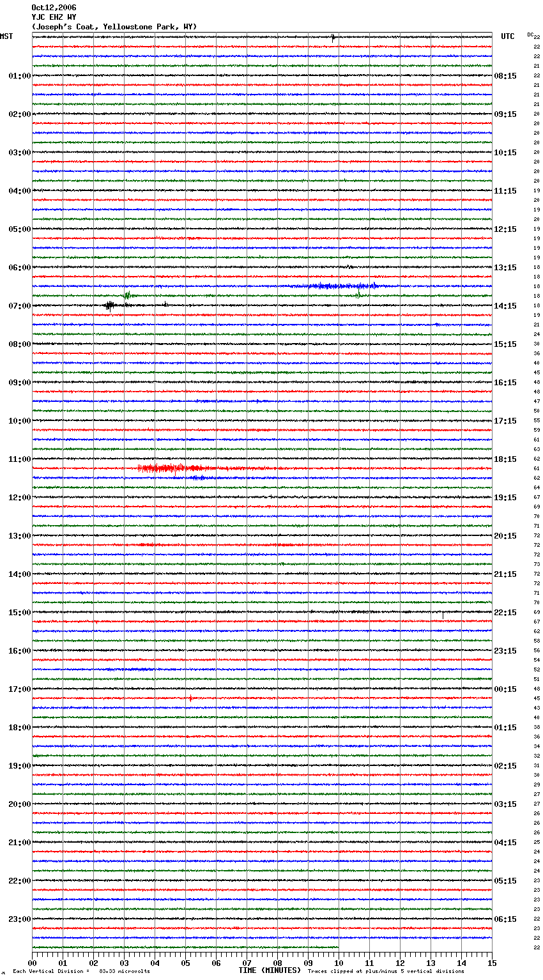Click the '03:15' UTC time label
Viewport: 543px width, 980px height.
click(x=505, y=804)
